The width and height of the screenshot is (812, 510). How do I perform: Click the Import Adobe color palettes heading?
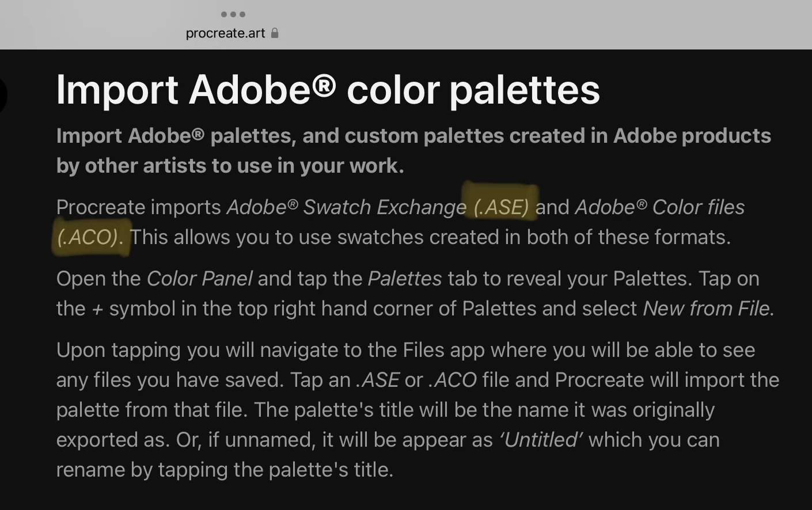[x=328, y=90]
